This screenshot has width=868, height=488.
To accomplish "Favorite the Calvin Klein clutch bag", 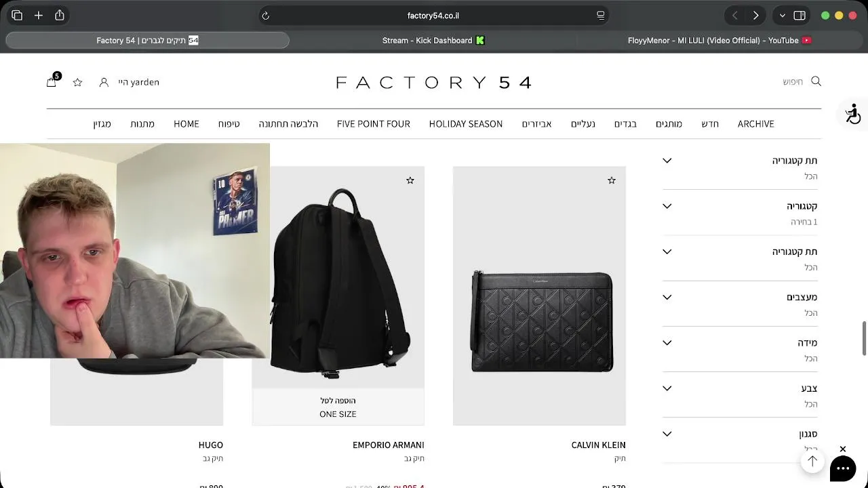I will click(612, 180).
